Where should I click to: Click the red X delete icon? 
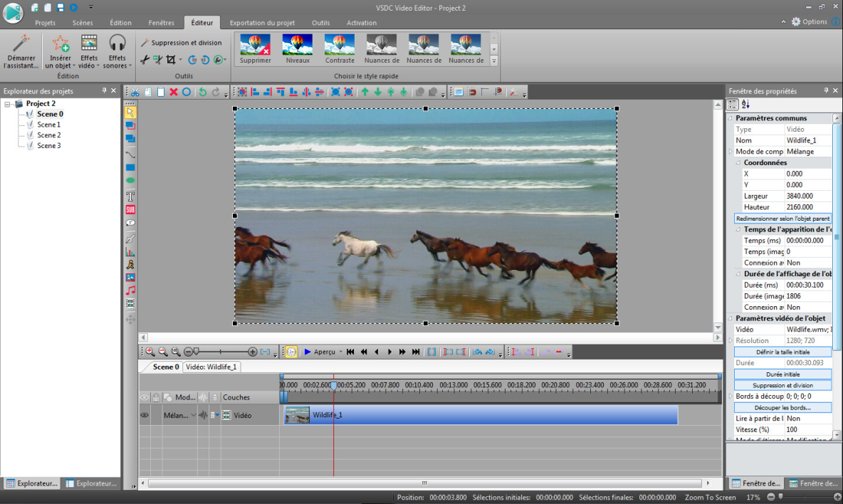click(x=173, y=93)
